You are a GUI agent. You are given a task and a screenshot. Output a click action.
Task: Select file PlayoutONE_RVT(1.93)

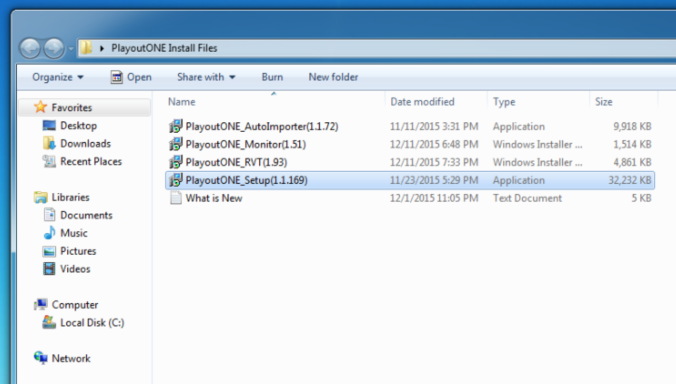point(236,162)
